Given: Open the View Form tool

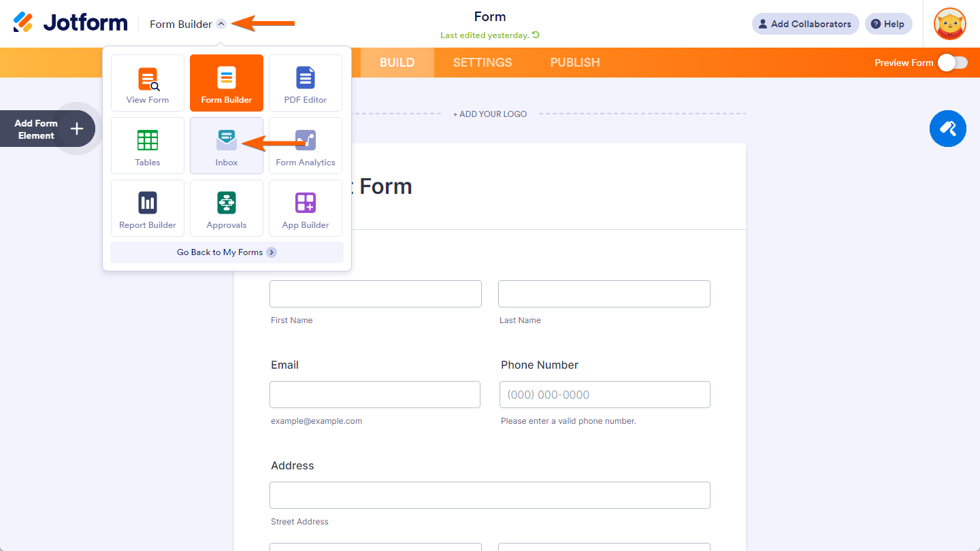Looking at the screenshot, I should tap(147, 82).
